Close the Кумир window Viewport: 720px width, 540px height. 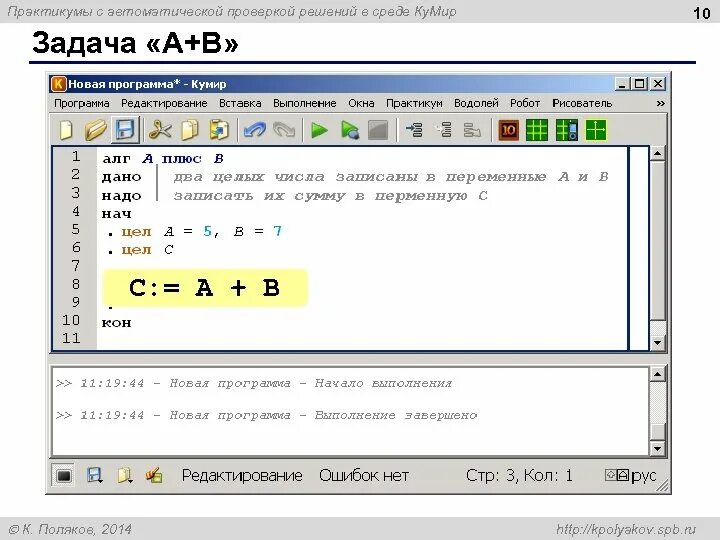tap(658, 84)
